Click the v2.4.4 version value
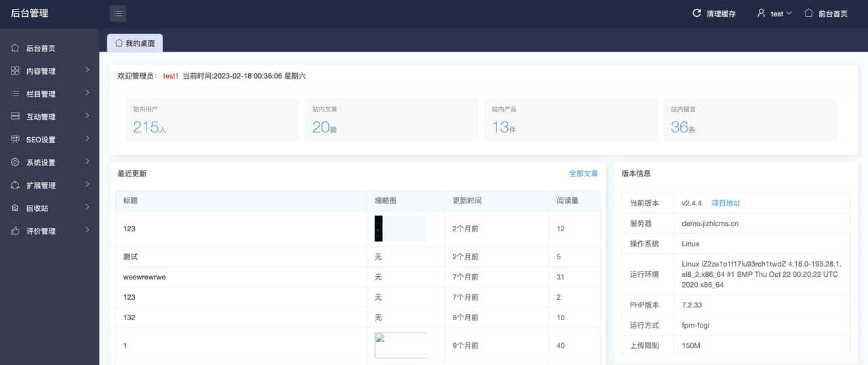868x365 pixels. pos(692,203)
